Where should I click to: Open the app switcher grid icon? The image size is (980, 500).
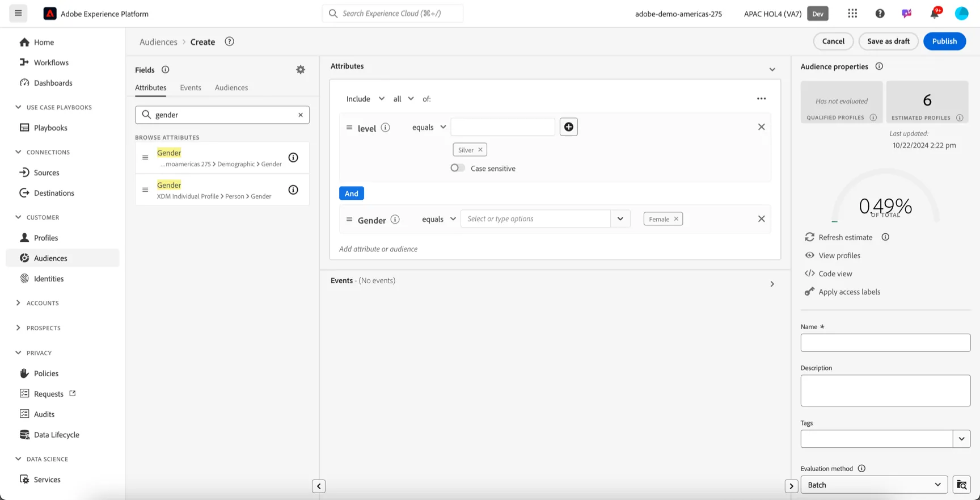click(852, 14)
